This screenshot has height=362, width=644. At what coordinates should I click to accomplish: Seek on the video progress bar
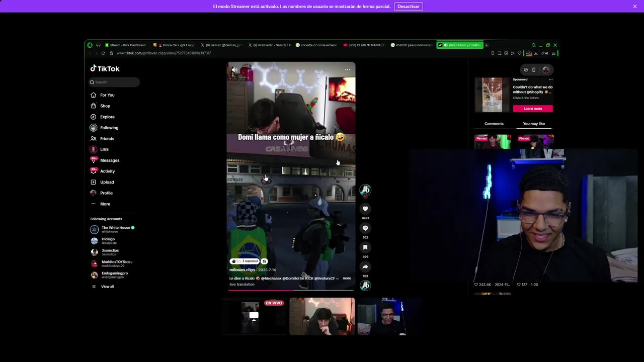click(x=291, y=290)
